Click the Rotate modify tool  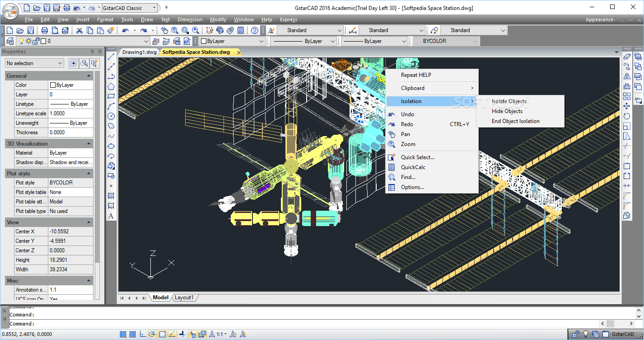pyautogui.click(x=626, y=116)
